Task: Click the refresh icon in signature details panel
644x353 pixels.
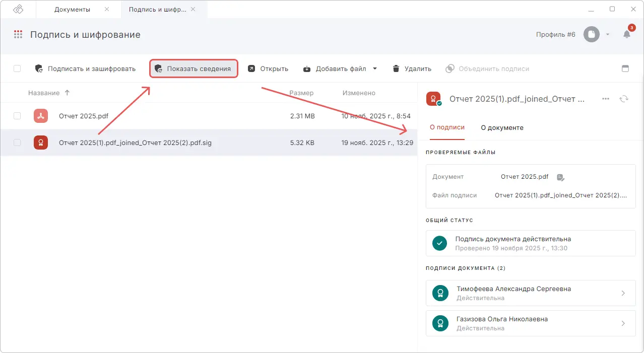Action: 624,99
